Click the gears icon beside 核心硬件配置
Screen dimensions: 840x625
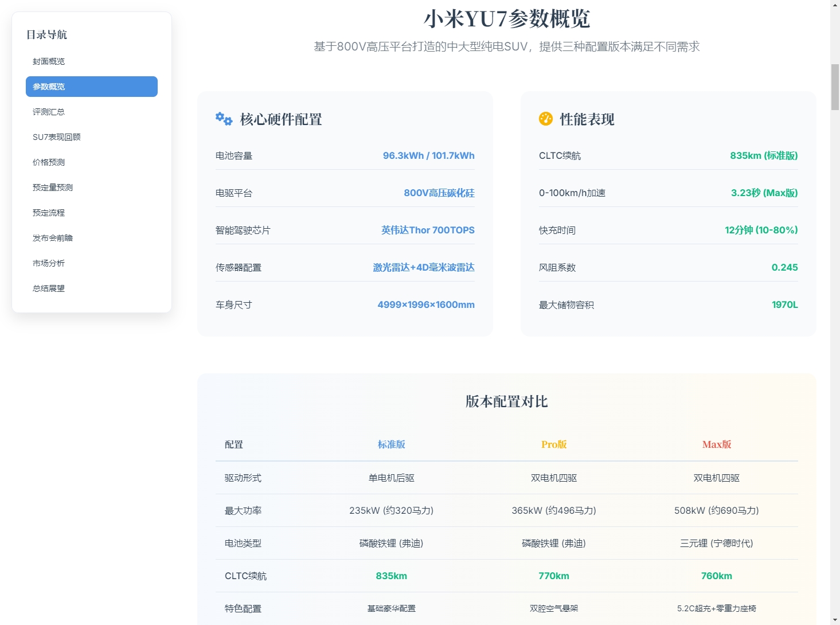coord(224,119)
